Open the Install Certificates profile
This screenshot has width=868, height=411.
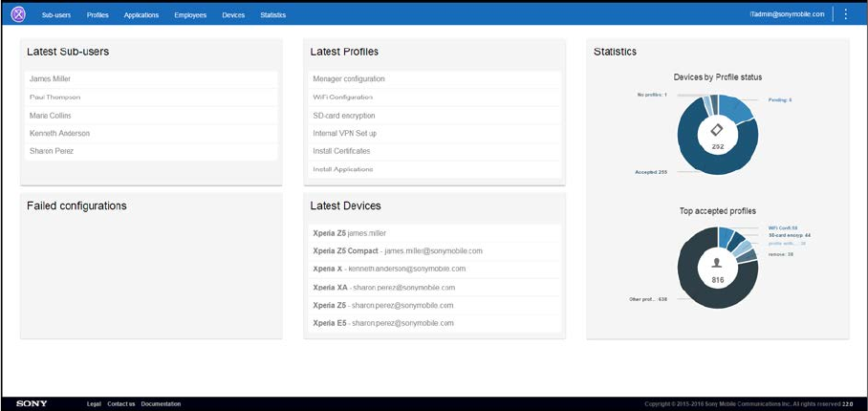point(435,151)
